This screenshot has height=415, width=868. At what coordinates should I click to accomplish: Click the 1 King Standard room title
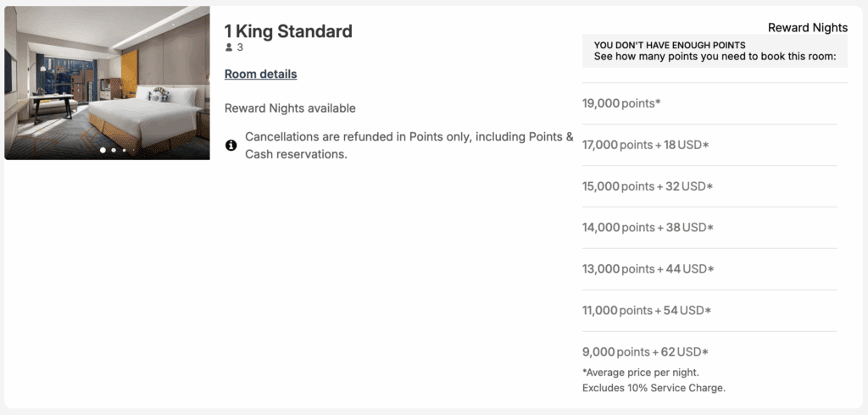point(288,31)
